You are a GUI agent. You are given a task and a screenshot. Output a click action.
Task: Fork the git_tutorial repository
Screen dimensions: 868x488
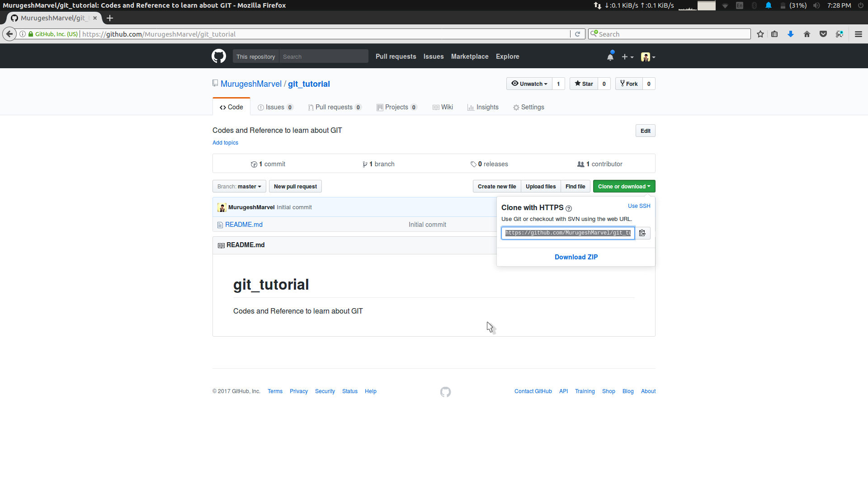click(629, 84)
